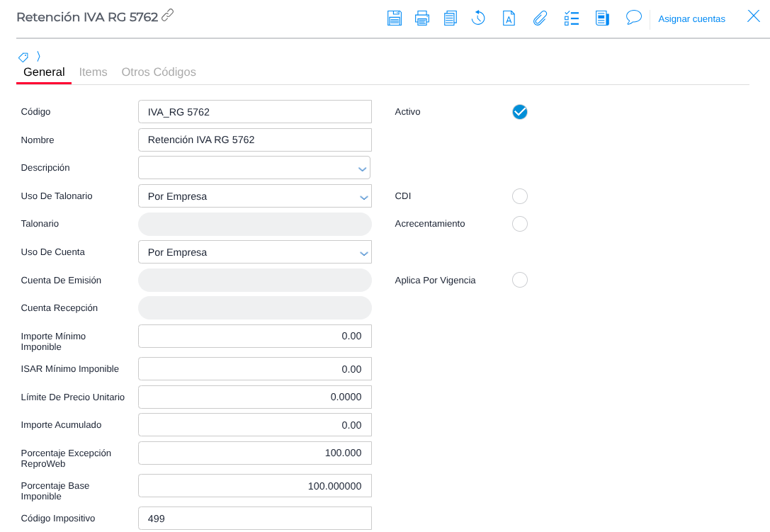This screenshot has height=532, width=770.
Task: Enable Aplica Por Vigencia option
Action: (520, 280)
